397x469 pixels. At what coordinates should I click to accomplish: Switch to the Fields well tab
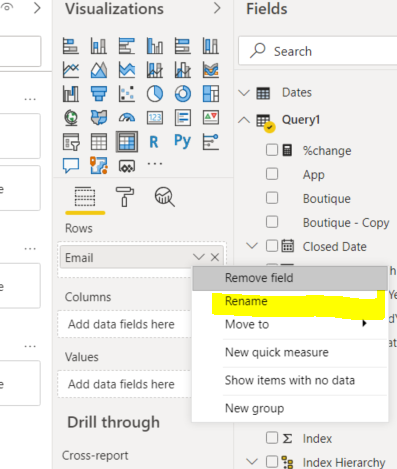pos(85,197)
